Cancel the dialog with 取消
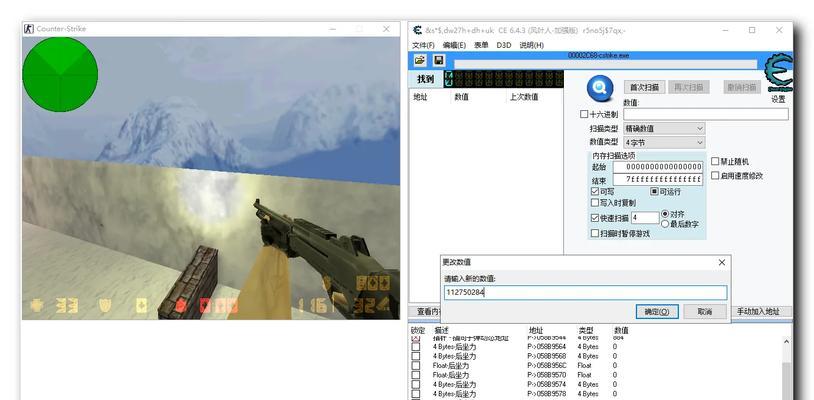This screenshot has height=400, width=814. point(704,312)
